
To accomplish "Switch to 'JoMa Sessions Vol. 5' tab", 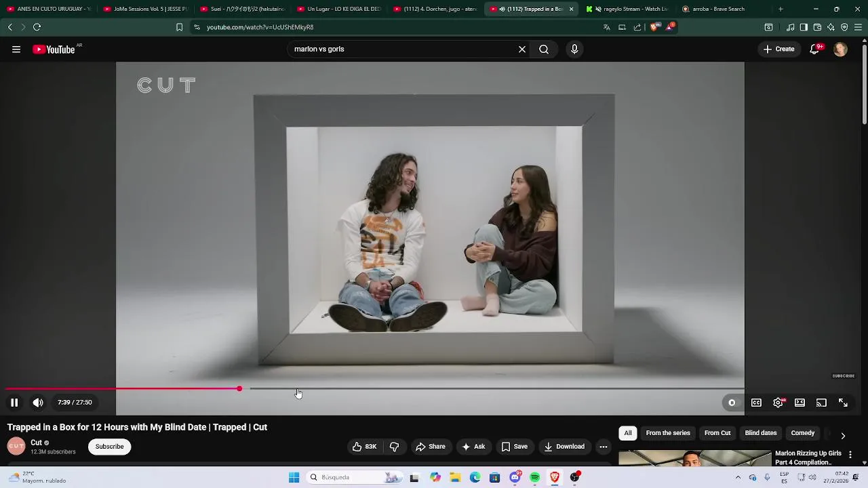I will click(x=145, y=9).
